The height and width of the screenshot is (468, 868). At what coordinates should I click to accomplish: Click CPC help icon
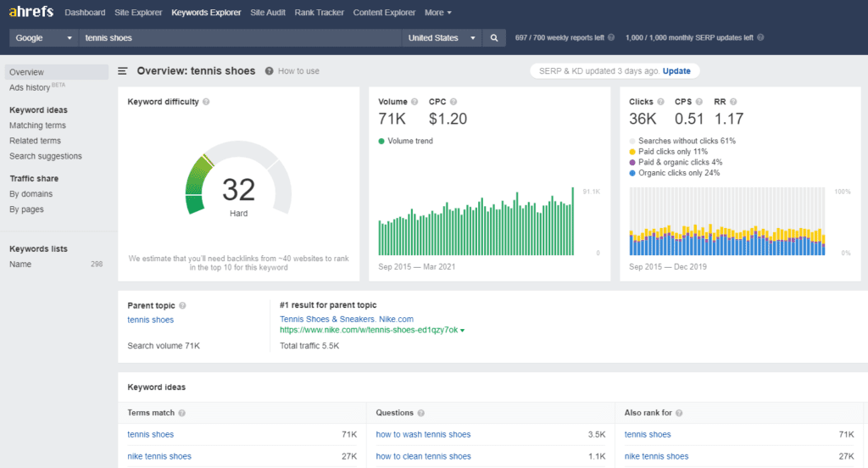click(453, 102)
